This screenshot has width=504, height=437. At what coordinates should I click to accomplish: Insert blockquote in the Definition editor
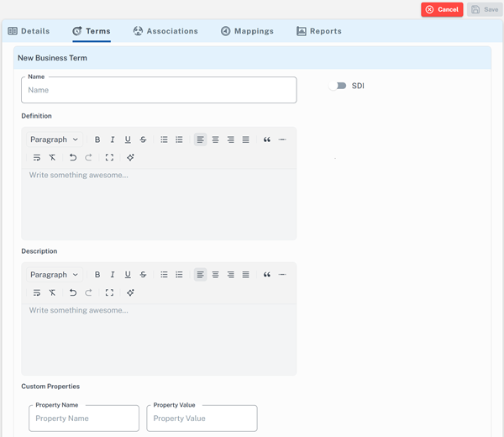[x=267, y=140]
